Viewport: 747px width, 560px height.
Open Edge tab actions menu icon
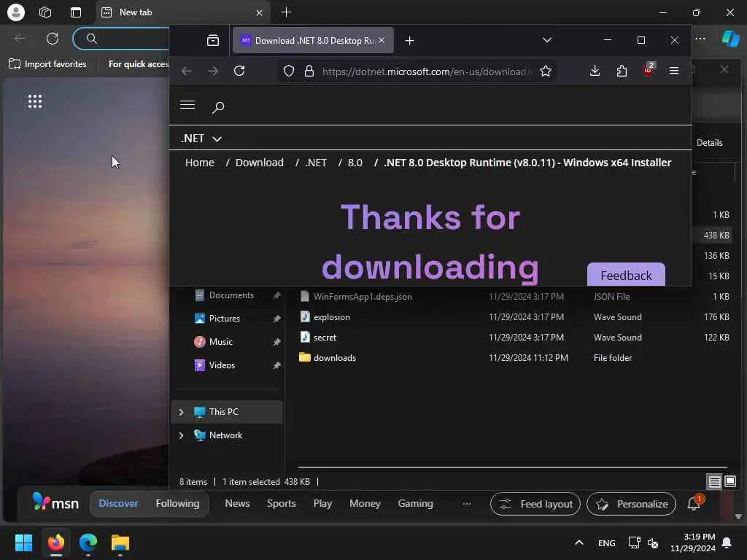pyautogui.click(x=76, y=12)
